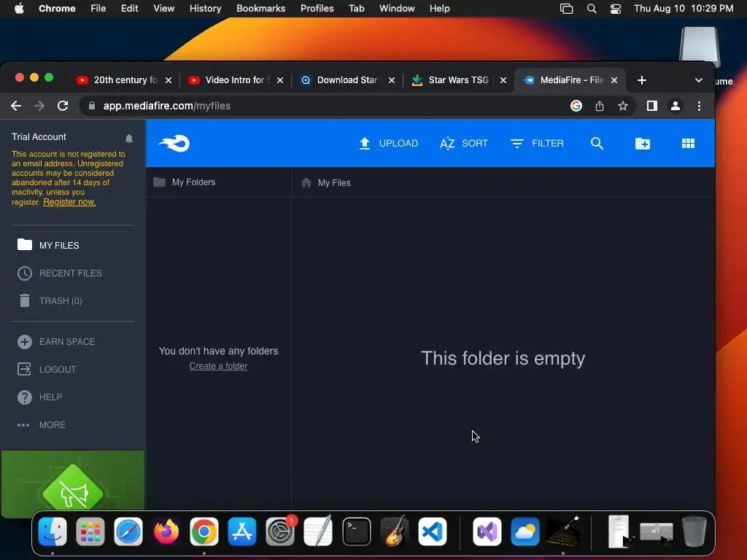747x560 pixels.
Task: Create new folder using folder-plus icon
Action: tap(642, 144)
